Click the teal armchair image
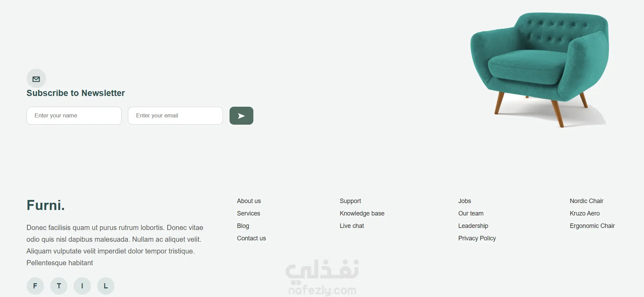 [539, 69]
